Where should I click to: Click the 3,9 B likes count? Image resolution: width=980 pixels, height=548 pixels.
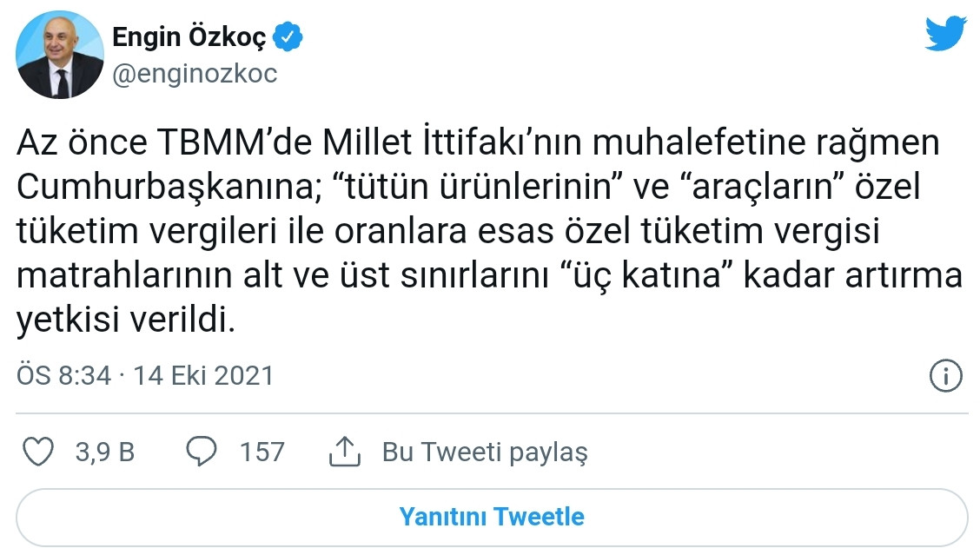(x=104, y=452)
